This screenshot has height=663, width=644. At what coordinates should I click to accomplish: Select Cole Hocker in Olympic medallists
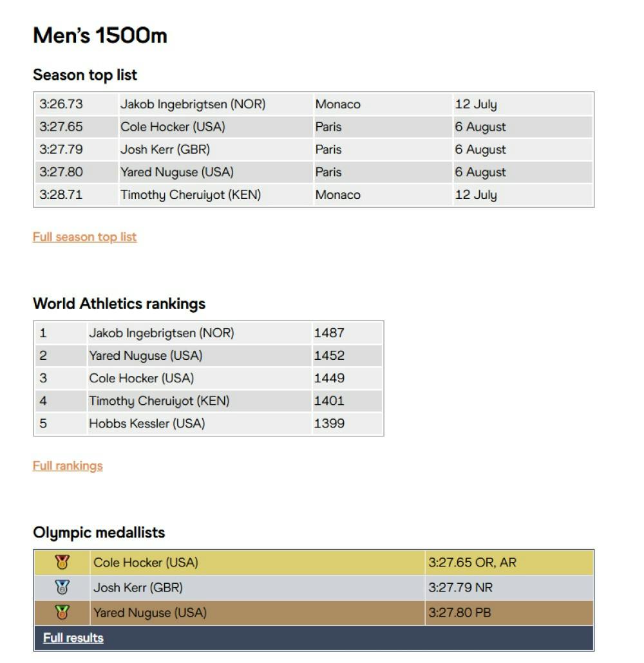(146, 563)
